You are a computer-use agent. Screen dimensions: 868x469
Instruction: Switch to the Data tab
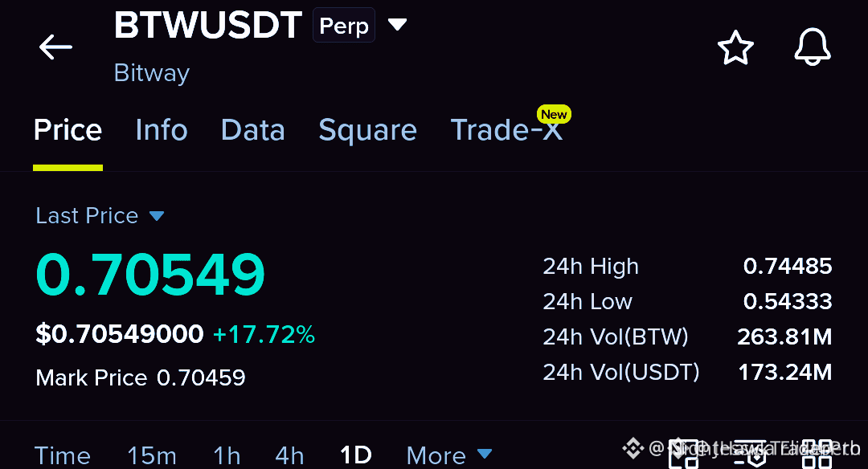tap(253, 130)
